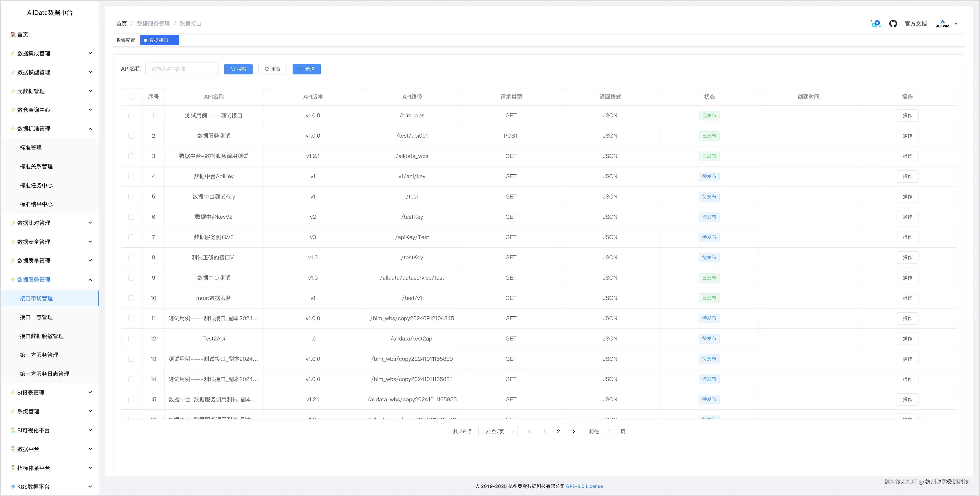Focus the API名称 search input
The image size is (980, 496).
click(x=182, y=69)
